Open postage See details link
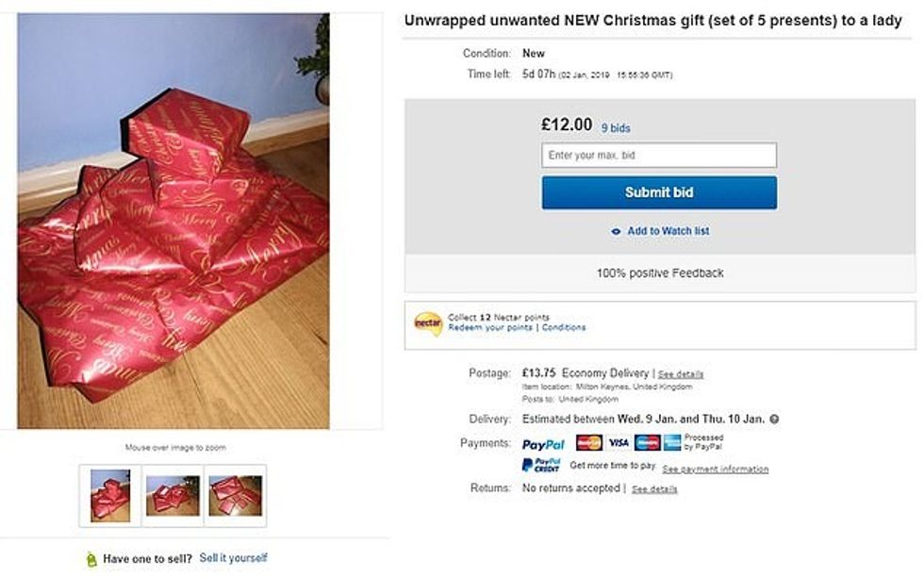The image size is (924, 577). [680, 374]
